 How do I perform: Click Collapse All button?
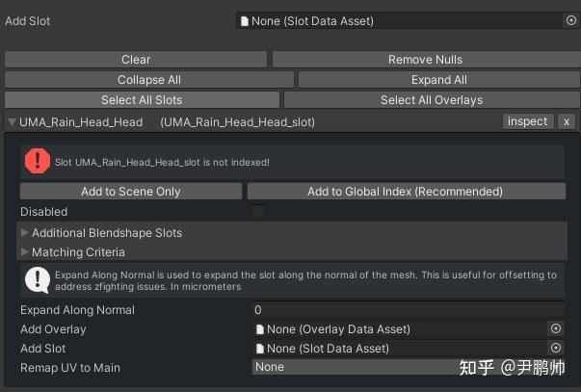click(x=149, y=80)
